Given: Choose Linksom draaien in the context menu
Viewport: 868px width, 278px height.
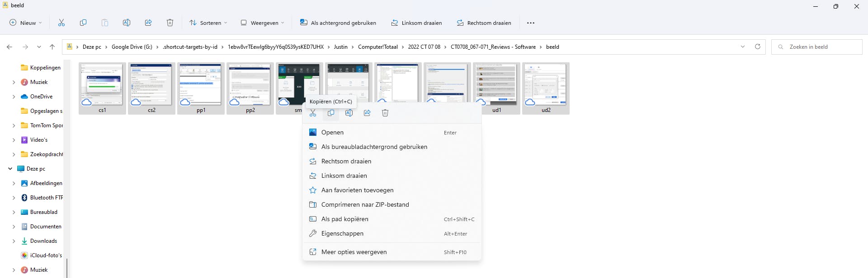Looking at the screenshot, I should pyautogui.click(x=392, y=176).
